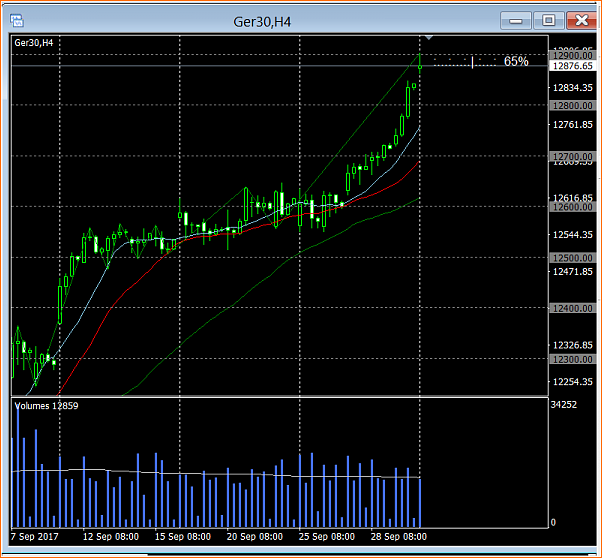This screenshot has height=558, width=602.
Task: Minimize the Ger30,H4 chart window
Action: [516, 21]
